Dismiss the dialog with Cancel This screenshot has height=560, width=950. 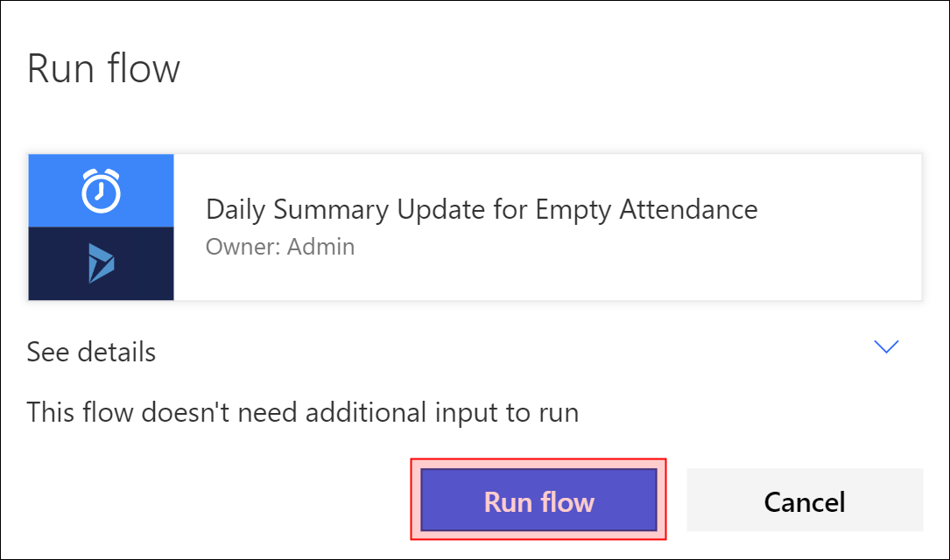click(x=805, y=500)
